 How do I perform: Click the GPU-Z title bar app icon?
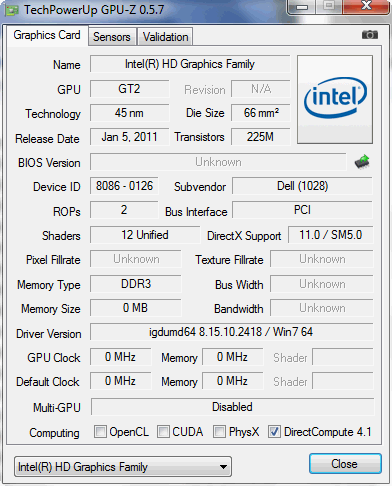[12, 10]
